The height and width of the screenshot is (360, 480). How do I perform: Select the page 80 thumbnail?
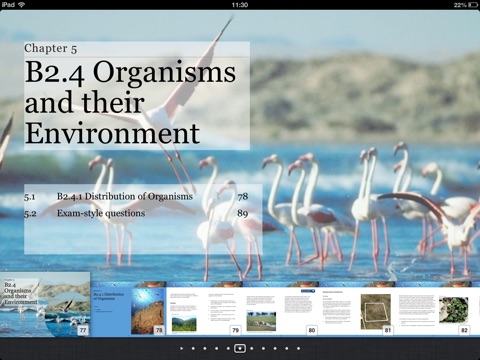coord(281,309)
